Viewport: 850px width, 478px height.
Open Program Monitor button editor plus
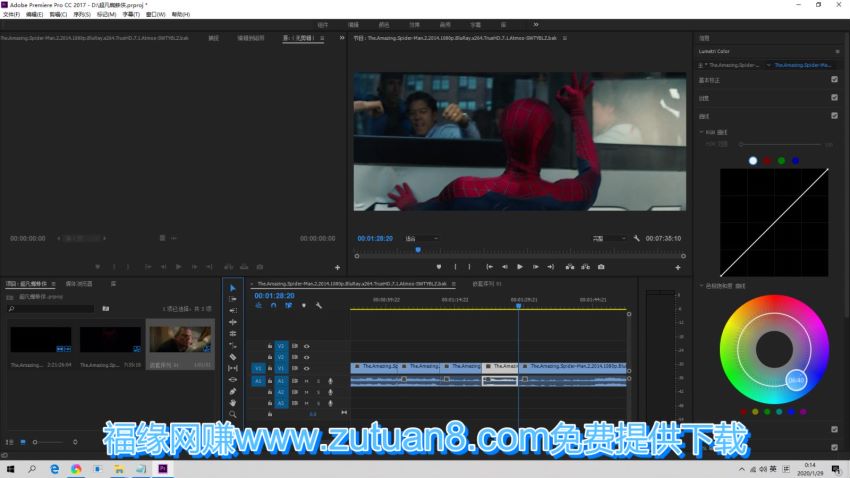(x=678, y=267)
